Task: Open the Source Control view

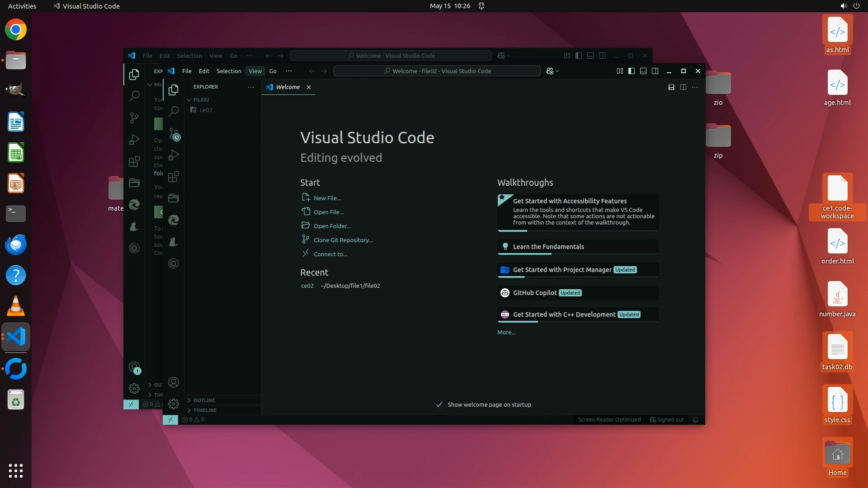Action: click(x=174, y=134)
